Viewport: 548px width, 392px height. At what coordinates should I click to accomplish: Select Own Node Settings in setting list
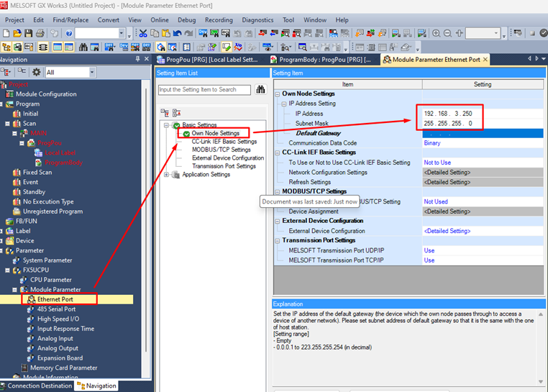coord(215,133)
